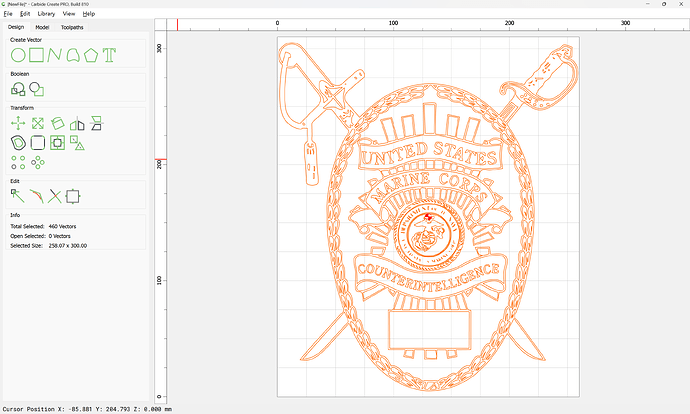The width and height of the screenshot is (690, 414).
Task: Select the Curve create tool
Action: (73, 55)
